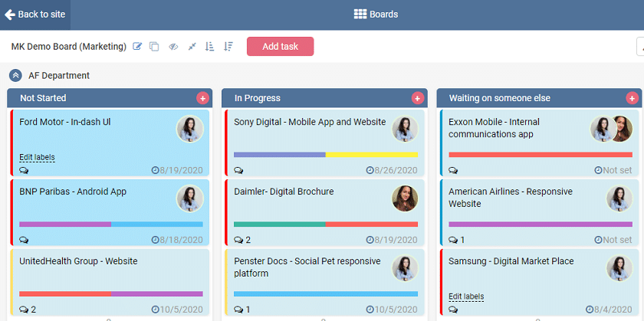The width and height of the screenshot is (644, 321).
Task: Click assignee avatar on American Airlines card
Action: (619, 198)
